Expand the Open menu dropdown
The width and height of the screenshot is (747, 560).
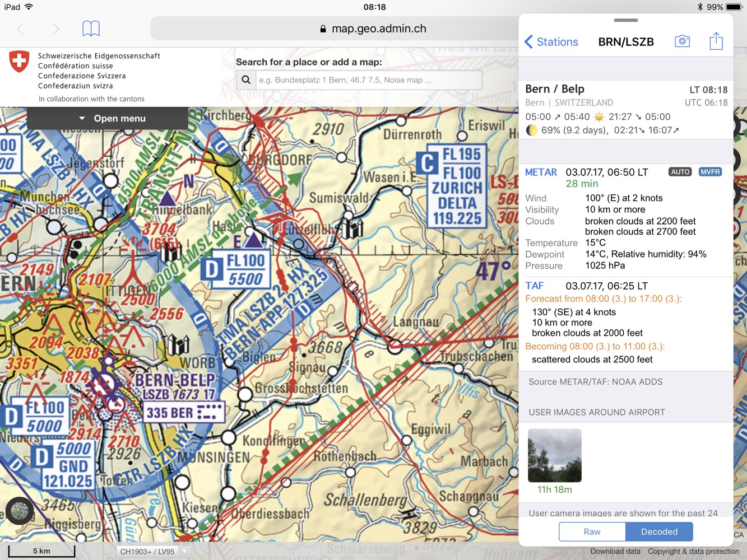[x=108, y=118]
